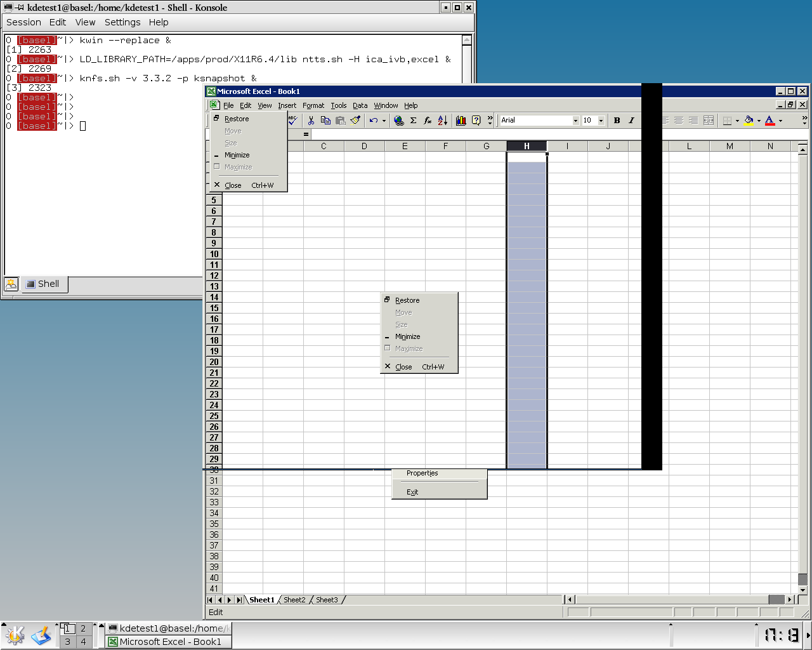The height and width of the screenshot is (650, 812).
Task: Apply the red Font Color icon
Action: (770, 120)
